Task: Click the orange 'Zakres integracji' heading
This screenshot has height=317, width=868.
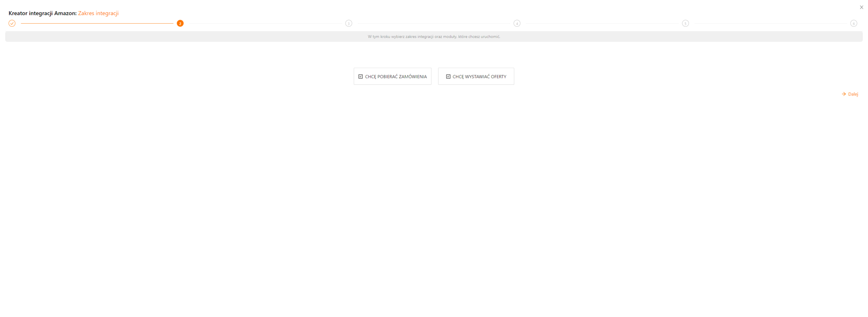Action: 98,13
